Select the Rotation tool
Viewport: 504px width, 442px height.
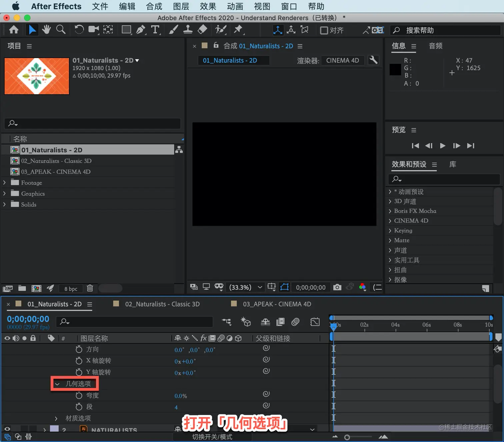click(x=79, y=30)
